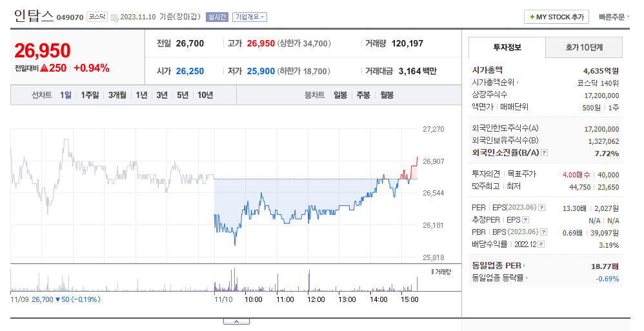Click the 15:00 time axis label
The height and width of the screenshot is (331, 644).
click(x=410, y=299)
